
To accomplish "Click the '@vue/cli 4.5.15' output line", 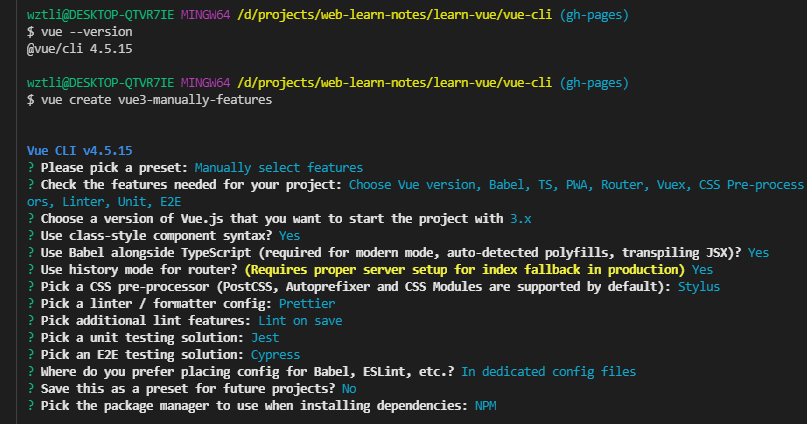I will click(x=80, y=49).
